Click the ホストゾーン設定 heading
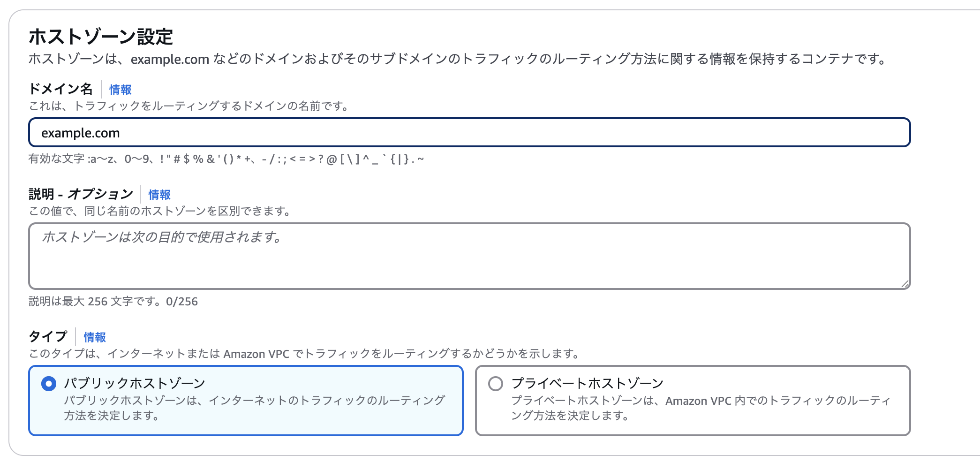980x470 pixels. pyautogui.click(x=101, y=37)
